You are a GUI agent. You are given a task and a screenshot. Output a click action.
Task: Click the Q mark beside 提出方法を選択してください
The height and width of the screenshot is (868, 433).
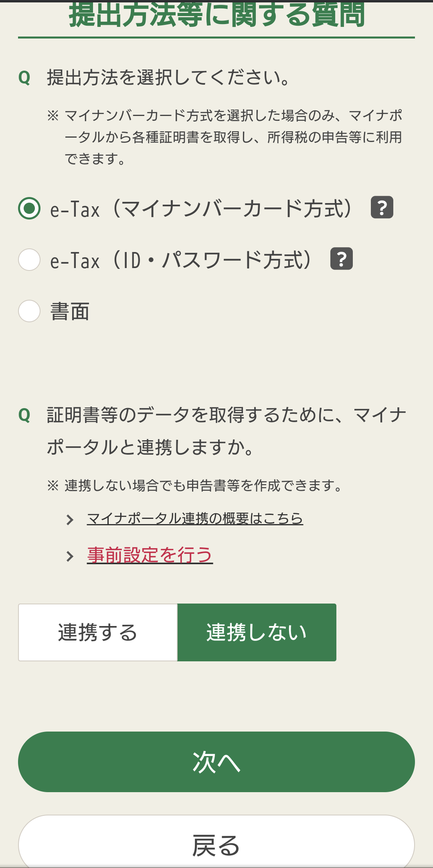point(24,77)
